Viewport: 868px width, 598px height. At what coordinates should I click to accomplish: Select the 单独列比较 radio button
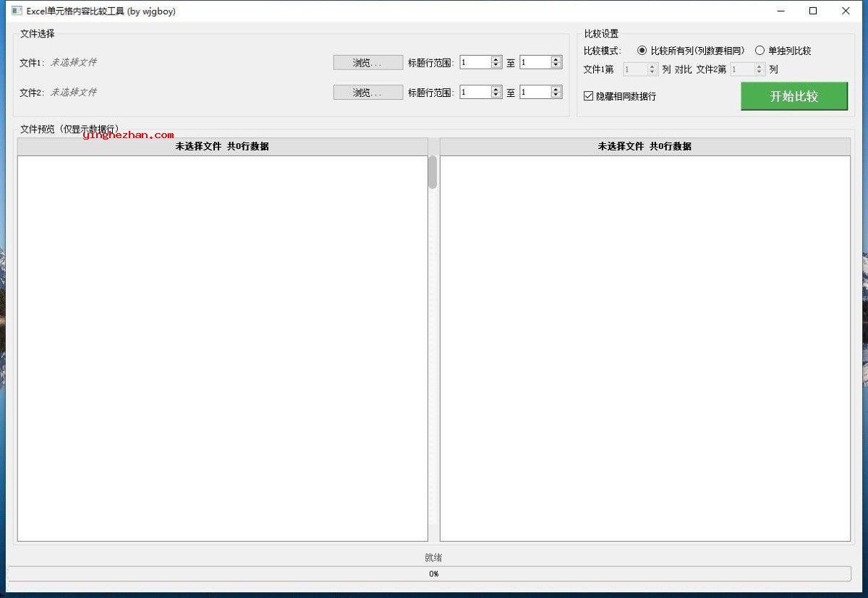tap(759, 51)
